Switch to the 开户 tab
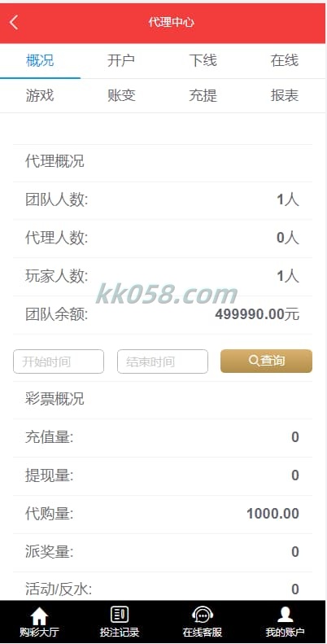This screenshot has height=644, width=327. (121, 61)
